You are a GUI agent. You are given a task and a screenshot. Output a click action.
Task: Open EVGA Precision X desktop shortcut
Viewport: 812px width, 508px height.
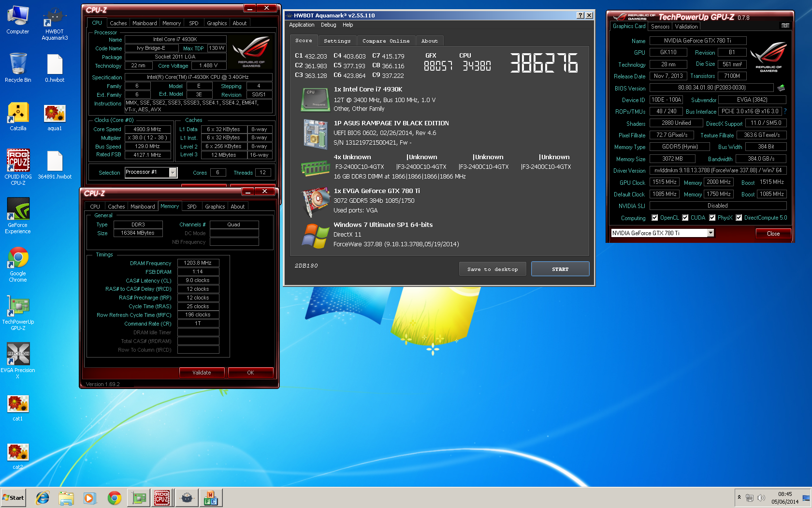point(18,361)
